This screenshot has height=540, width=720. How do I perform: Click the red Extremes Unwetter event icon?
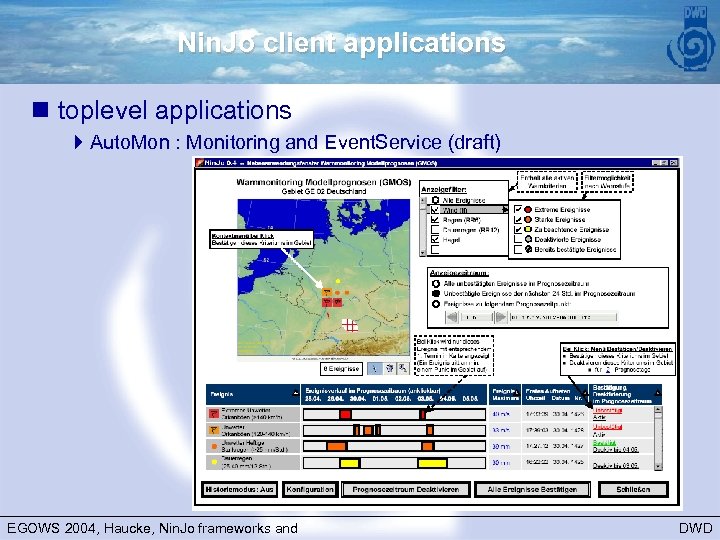[214, 414]
